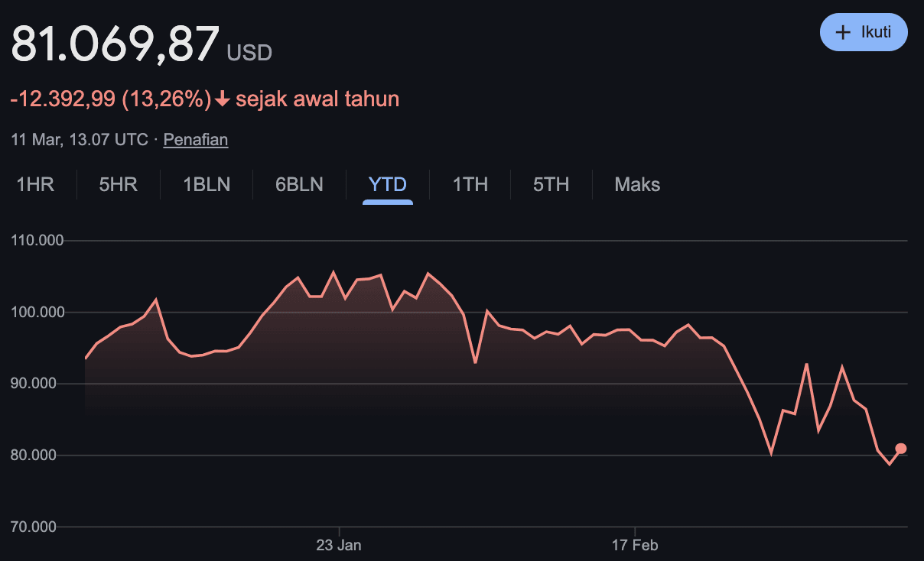The width and height of the screenshot is (924, 561).
Task: Switch to the 1TH time range
Action: (470, 184)
